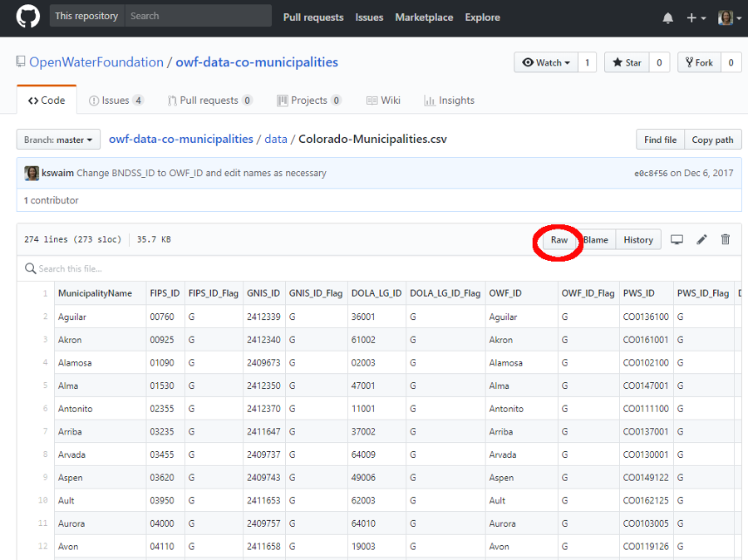748x560 pixels.
Task: Switch to the Issues tab
Action: [116, 101]
